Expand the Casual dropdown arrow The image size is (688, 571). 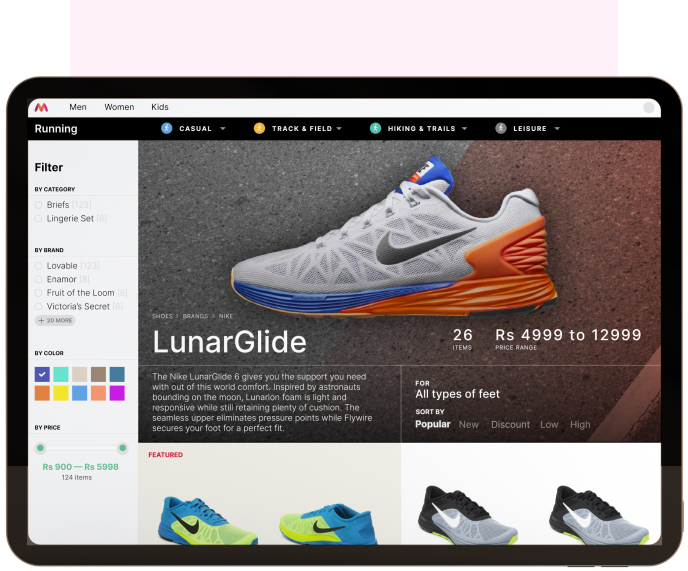point(223,129)
